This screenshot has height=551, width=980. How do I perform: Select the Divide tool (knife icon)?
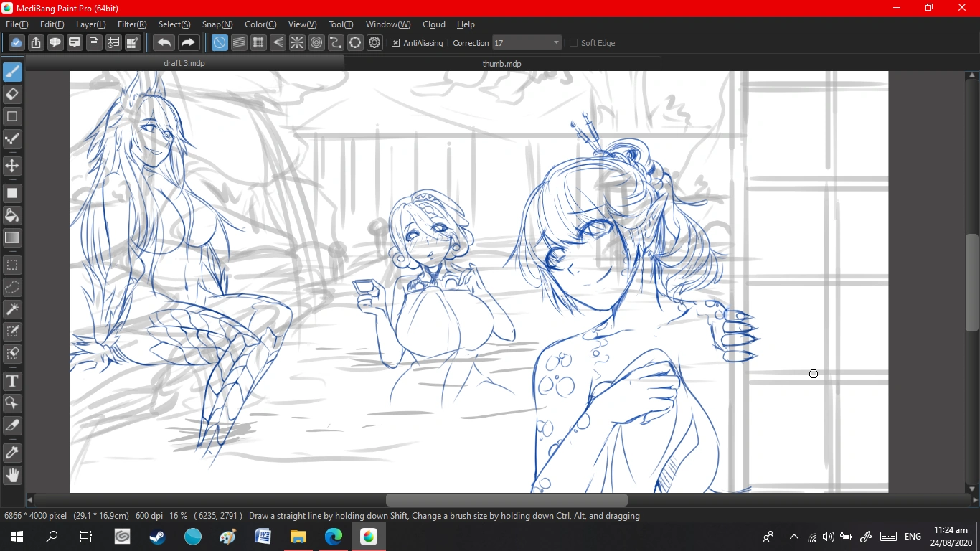12,425
